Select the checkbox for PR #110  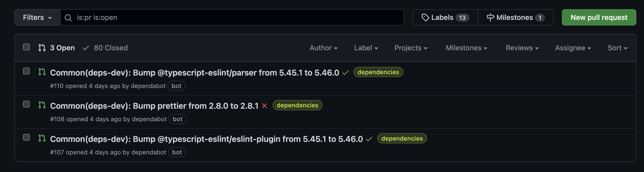[26, 71]
